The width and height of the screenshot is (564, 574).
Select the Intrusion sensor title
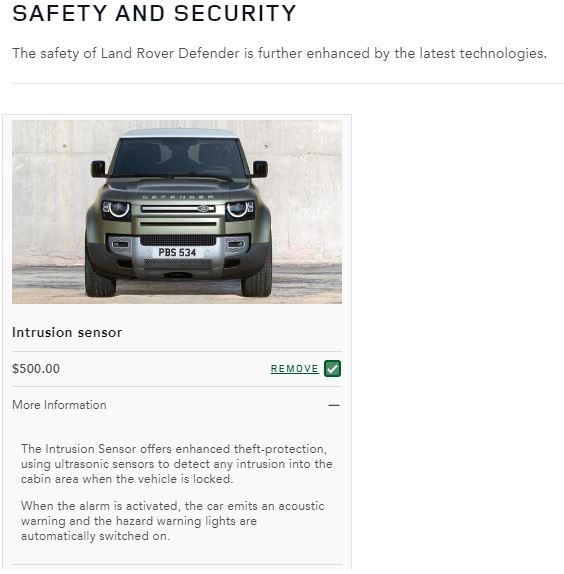pos(67,332)
